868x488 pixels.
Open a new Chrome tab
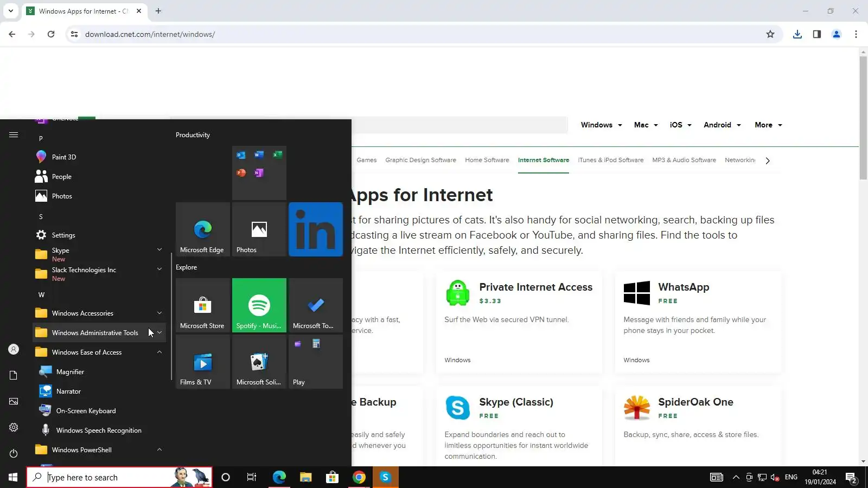click(x=158, y=11)
